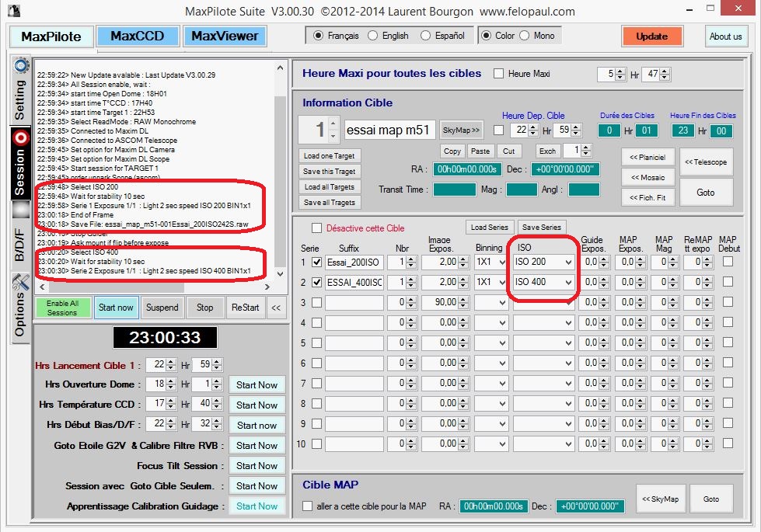761x532 pixels.
Task: Increase Nbr stepper for serie 1
Action: point(411,259)
